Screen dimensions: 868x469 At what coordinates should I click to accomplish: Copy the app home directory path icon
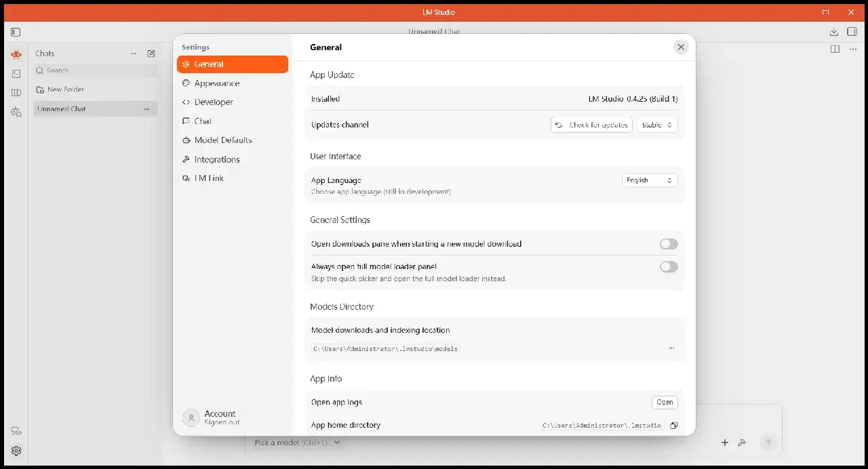673,426
